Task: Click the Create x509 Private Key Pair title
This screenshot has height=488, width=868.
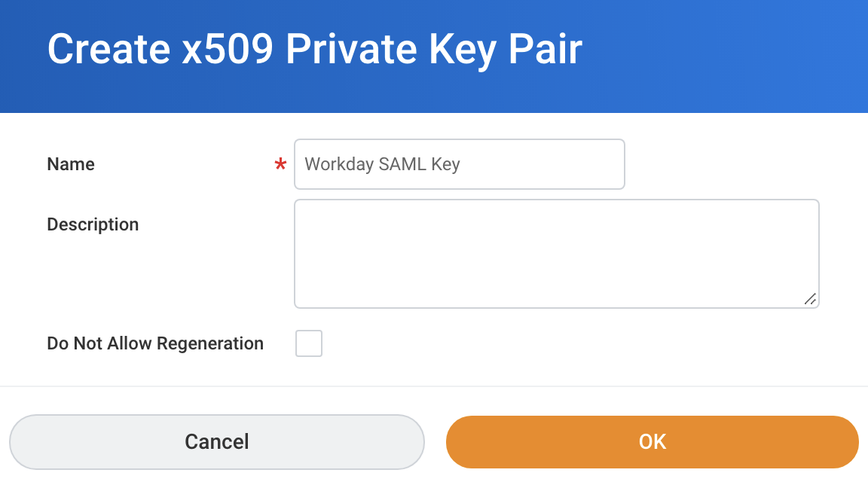Action: click(315, 49)
